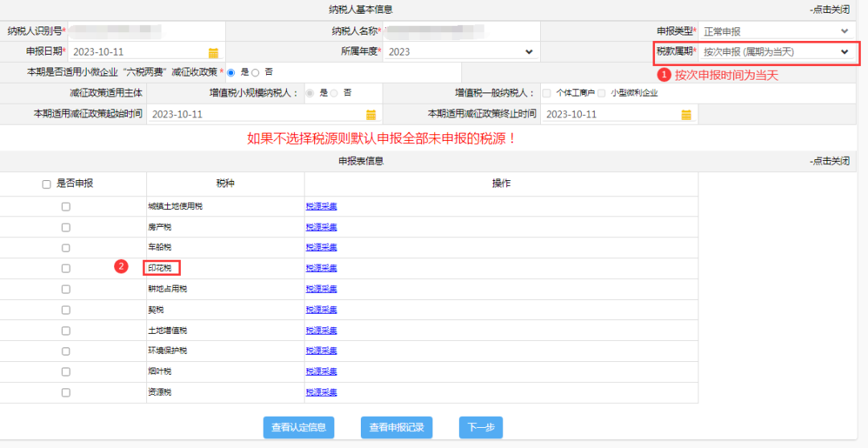The image size is (868, 448).
Task: Open 查看申报记录 button
Action: tap(396, 428)
